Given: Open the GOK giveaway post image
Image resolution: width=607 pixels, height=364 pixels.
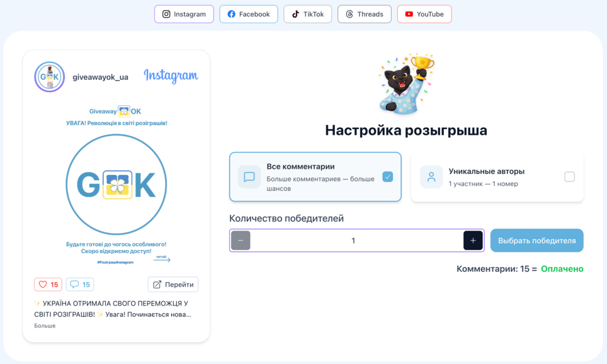Looking at the screenshot, I should (x=116, y=185).
